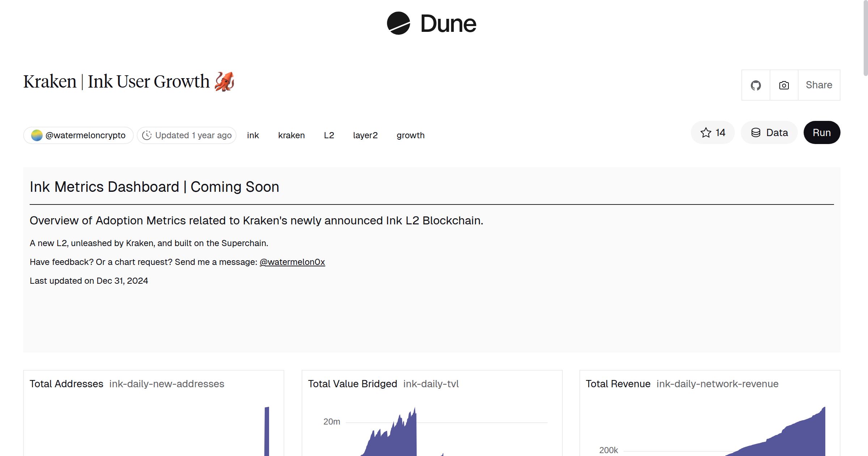Image resolution: width=868 pixels, height=456 pixels.
Task: Open the ink-daily-new-addresses query link
Action: coord(167,384)
